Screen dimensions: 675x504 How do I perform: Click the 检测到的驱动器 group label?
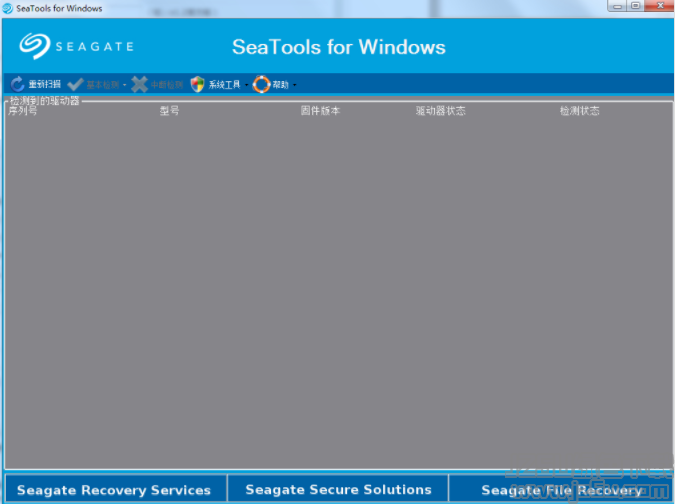point(45,101)
